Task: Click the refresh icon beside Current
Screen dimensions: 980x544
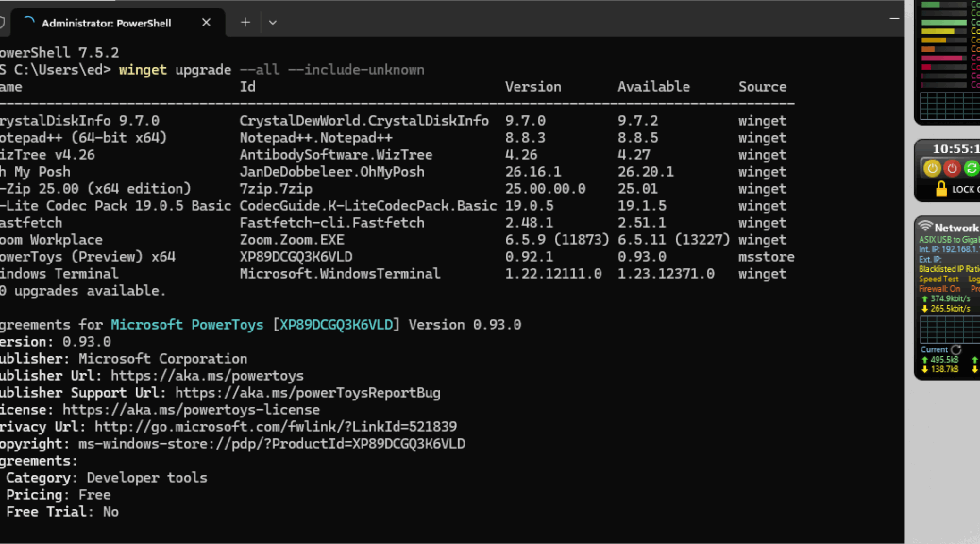Action: 956,349
